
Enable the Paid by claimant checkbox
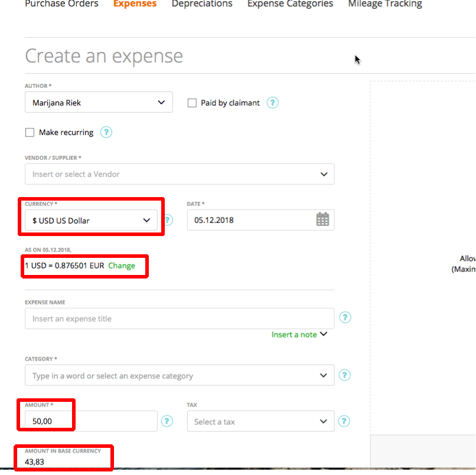192,102
